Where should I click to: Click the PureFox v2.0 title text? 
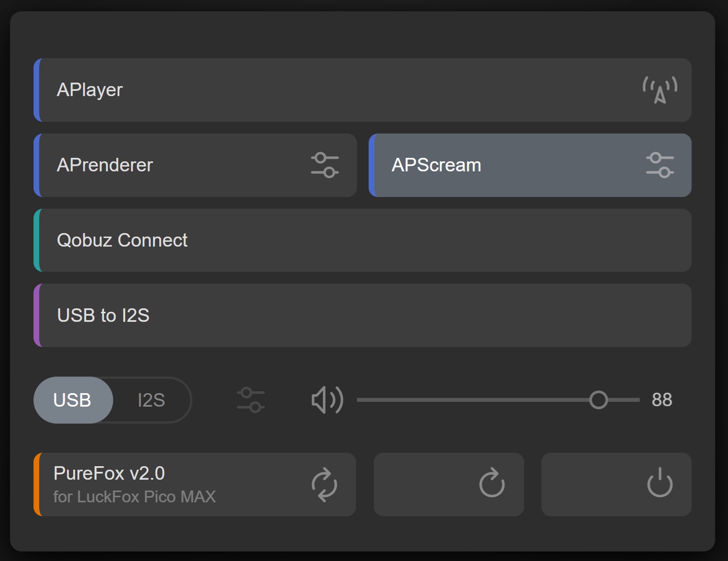click(109, 473)
